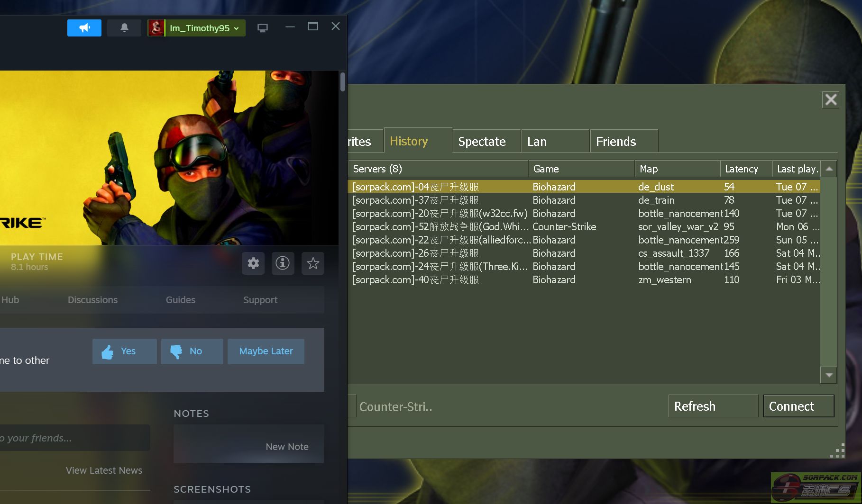Open the Support tab in Steam

260,300
